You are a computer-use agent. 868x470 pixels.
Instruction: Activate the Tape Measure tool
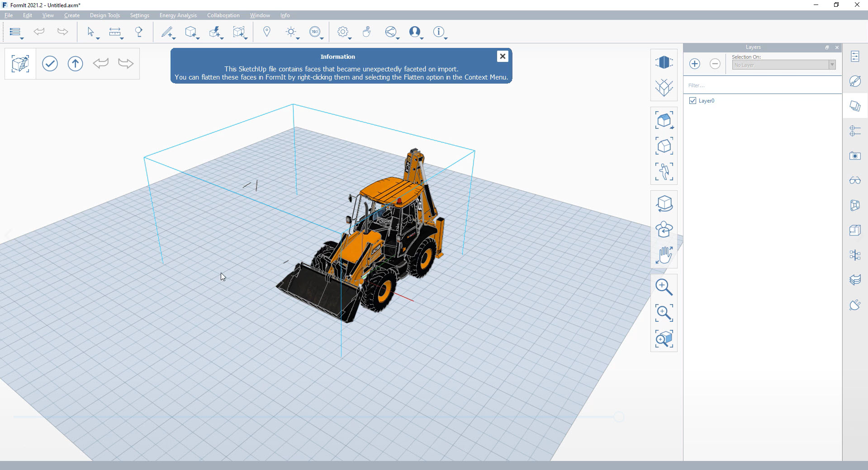pos(116,32)
